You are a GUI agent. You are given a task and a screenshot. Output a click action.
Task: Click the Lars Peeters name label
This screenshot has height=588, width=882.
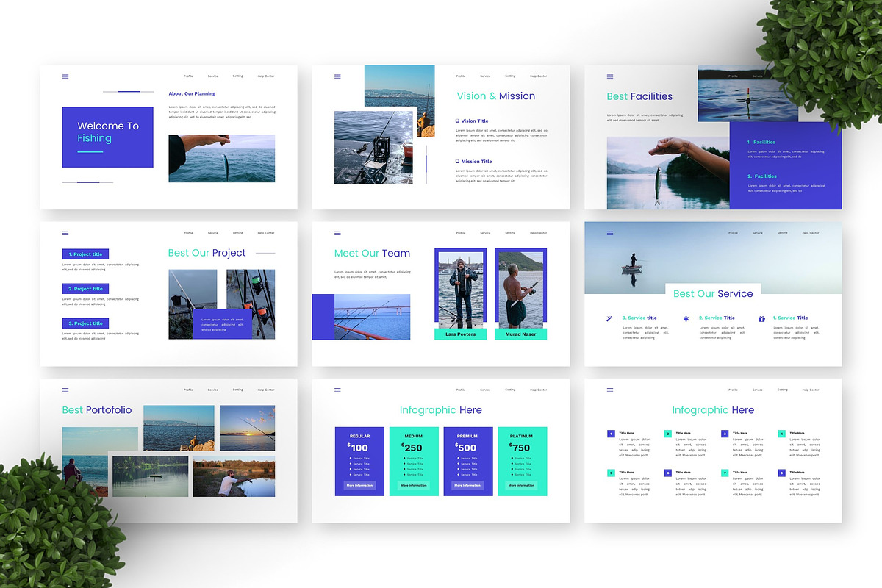460,334
